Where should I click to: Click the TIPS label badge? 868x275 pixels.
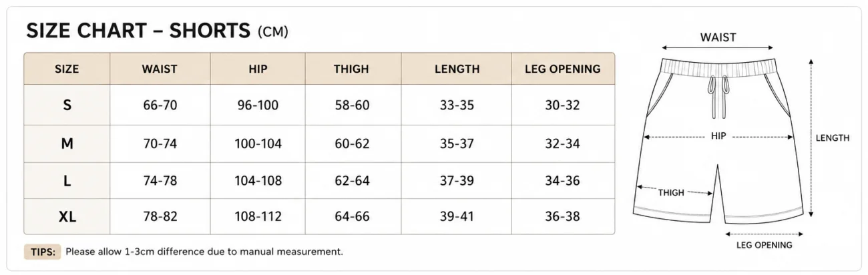click(43, 252)
